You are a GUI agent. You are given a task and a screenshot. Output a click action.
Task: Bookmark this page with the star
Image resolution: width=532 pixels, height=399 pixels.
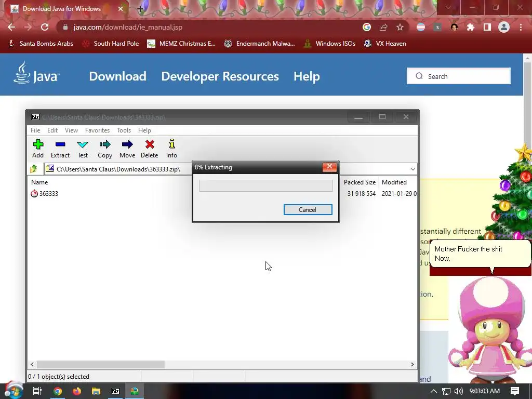point(400,27)
